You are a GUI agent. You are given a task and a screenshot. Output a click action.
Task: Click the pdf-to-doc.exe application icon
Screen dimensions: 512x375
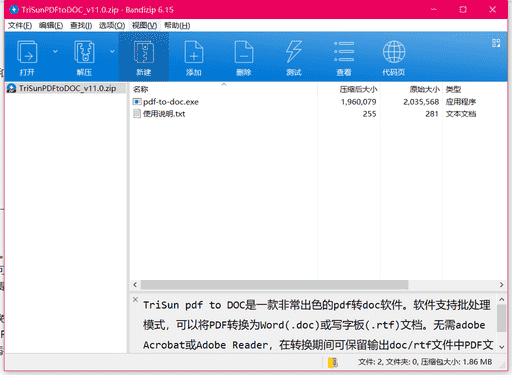[137, 102]
